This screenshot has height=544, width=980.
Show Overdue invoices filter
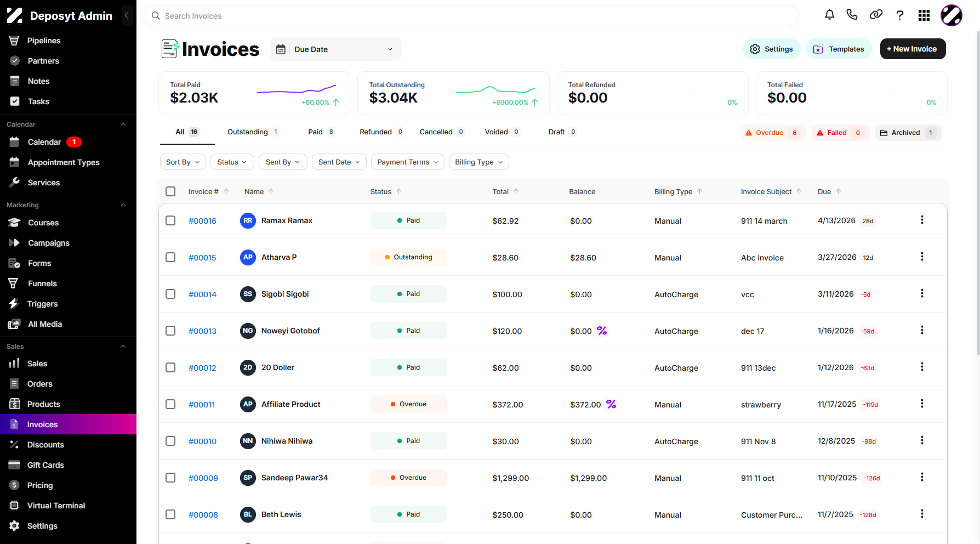(773, 133)
